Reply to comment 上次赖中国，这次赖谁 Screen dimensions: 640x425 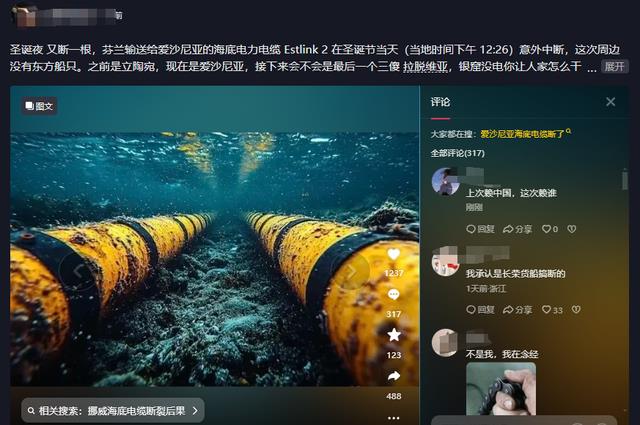tap(480, 229)
